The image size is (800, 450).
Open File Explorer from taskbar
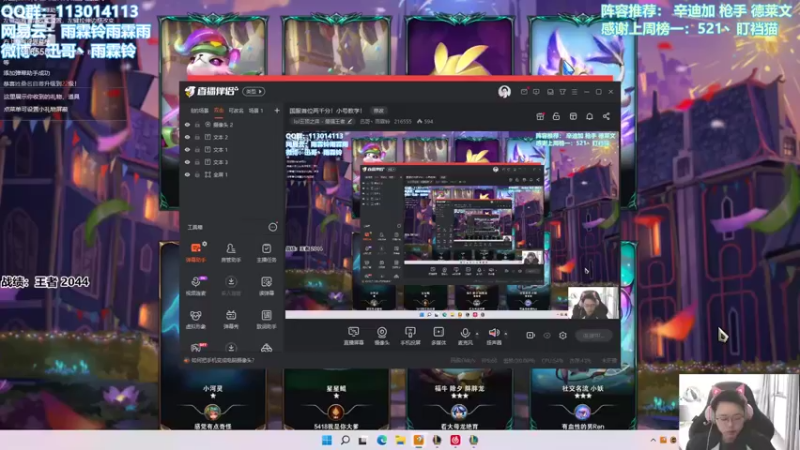(400, 440)
